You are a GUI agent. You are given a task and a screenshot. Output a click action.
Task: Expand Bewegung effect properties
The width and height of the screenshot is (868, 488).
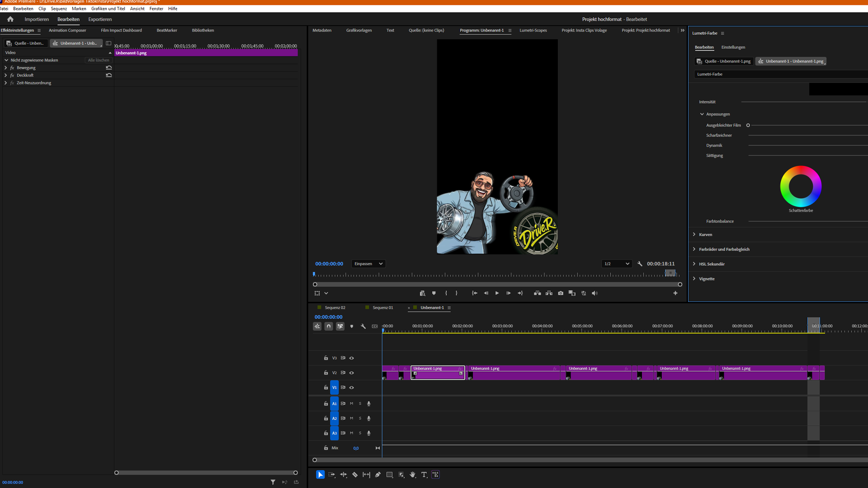tap(5, 68)
